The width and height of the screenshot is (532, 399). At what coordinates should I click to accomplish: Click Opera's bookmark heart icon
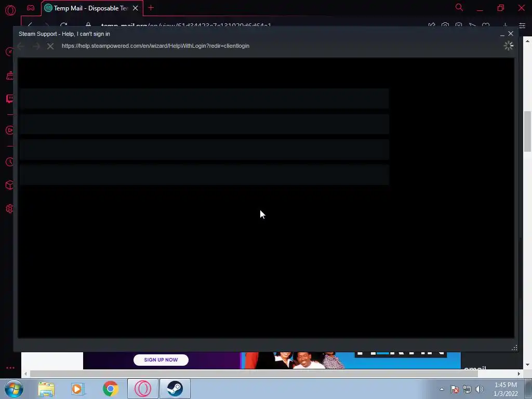tap(486, 25)
